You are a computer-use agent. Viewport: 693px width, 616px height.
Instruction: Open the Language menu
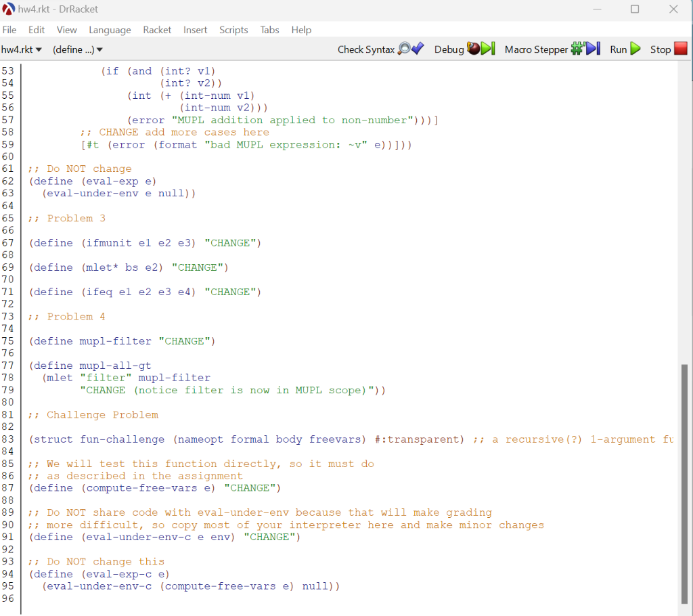(110, 30)
